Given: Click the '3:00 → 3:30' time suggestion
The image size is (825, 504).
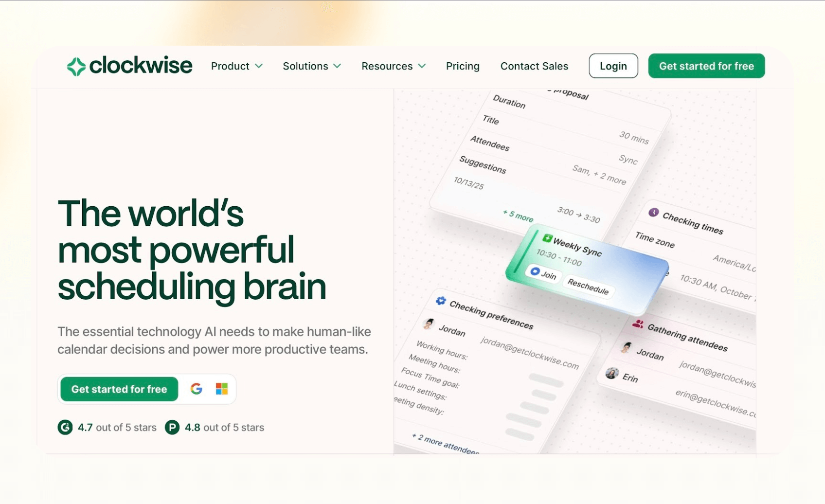Looking at the screenshot, I should click(x=578, y=215).
